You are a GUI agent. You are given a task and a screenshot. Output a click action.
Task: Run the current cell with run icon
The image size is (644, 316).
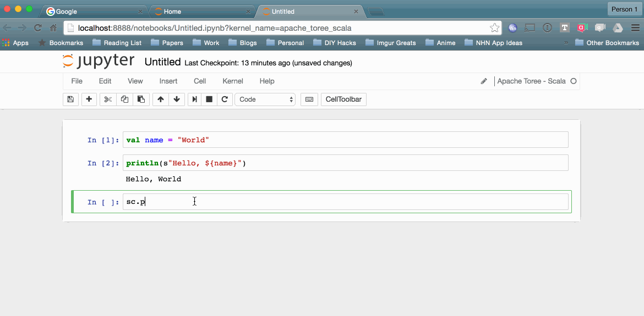pyautogui.click(x=194, y=99)
